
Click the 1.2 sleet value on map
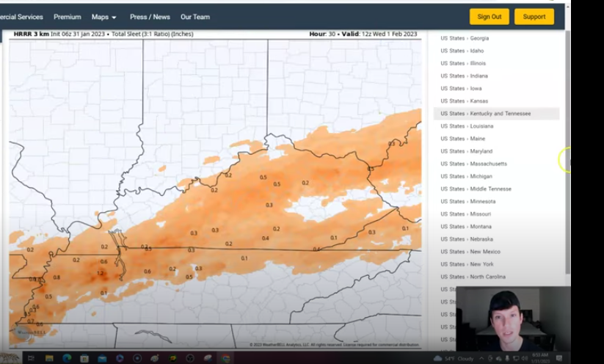(x=100, y=273)
